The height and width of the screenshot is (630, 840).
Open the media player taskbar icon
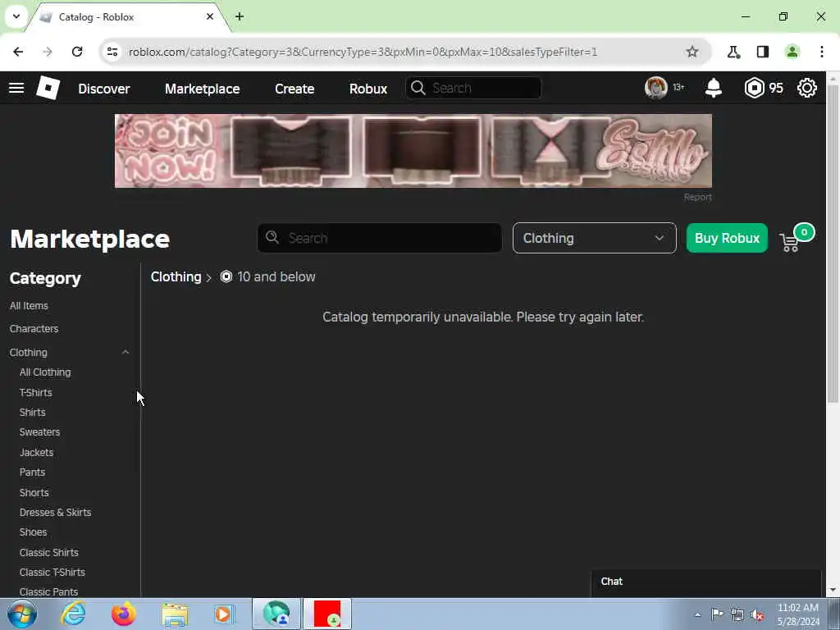pos(224,614)
